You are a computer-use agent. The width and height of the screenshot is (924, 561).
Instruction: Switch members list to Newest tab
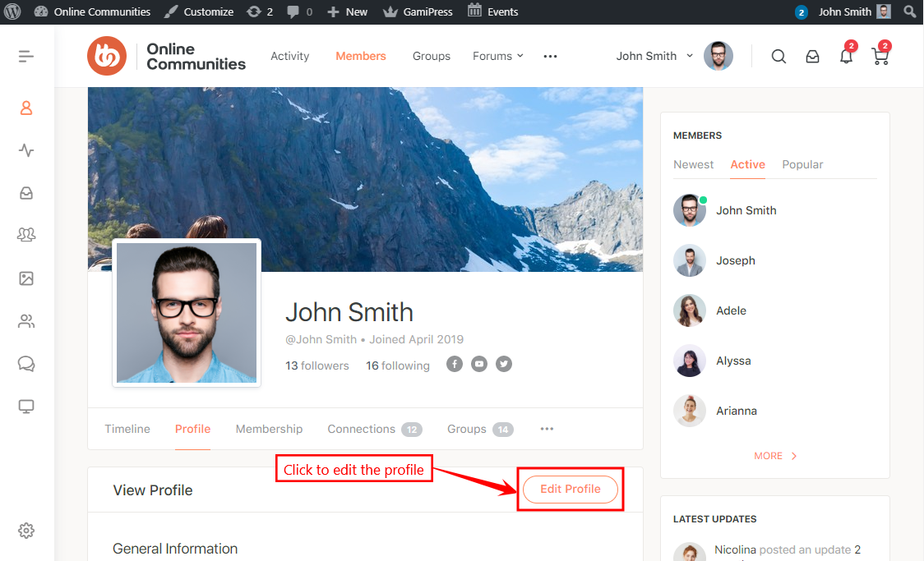click(x=693, y=164)
